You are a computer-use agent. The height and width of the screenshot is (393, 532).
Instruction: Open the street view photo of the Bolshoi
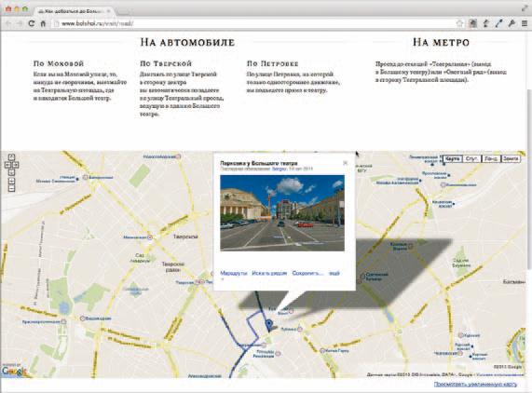click(282, 213)
